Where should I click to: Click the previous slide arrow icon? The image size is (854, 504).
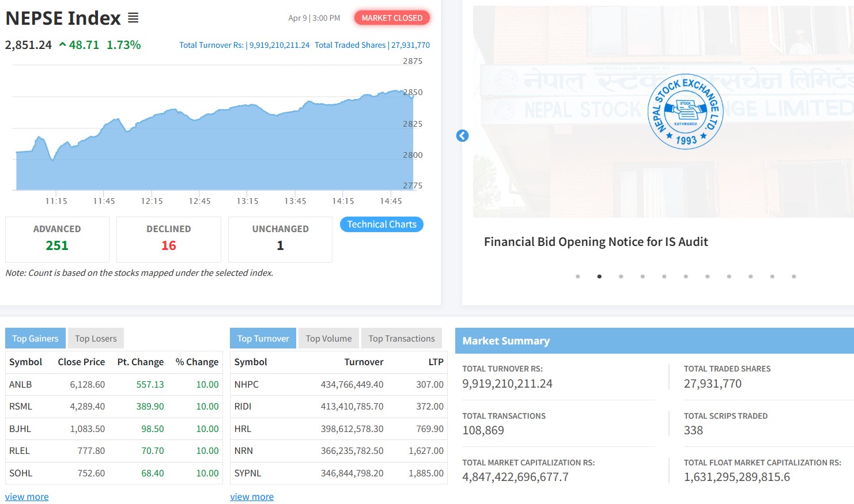click(462, 135)
